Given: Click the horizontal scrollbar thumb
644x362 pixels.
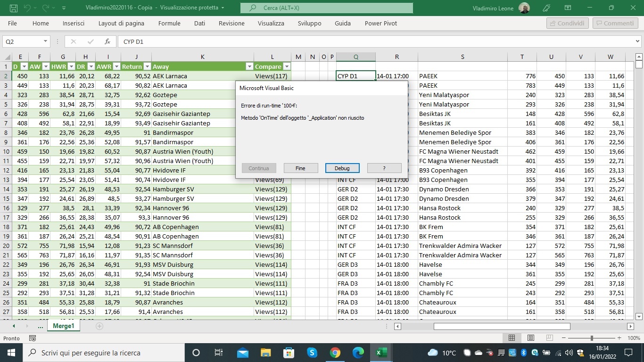Looking at the screenshot, I should (502, 326).
